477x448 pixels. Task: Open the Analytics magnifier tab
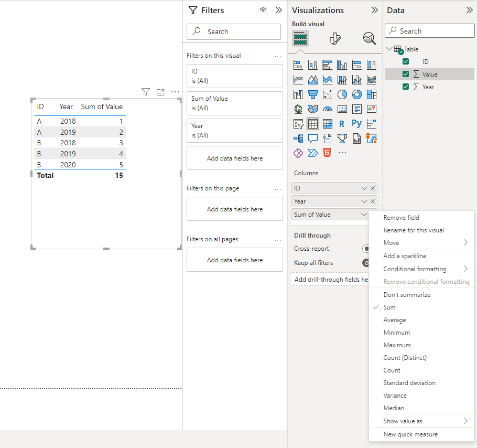pos(370,38)
